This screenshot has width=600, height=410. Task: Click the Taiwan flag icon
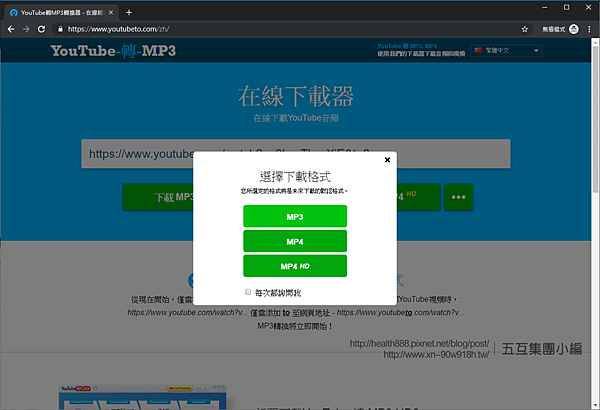478,50
